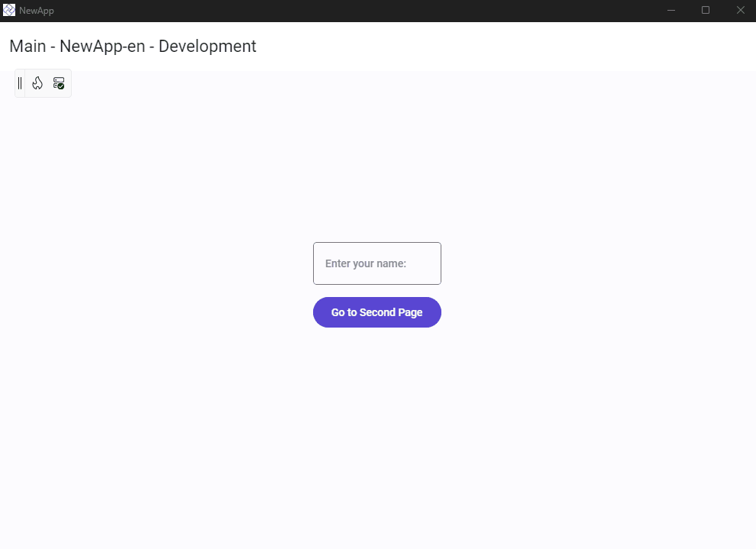Click the 'Enter your name:' placeholder text
Screen dimensions: 756x549
366,263
